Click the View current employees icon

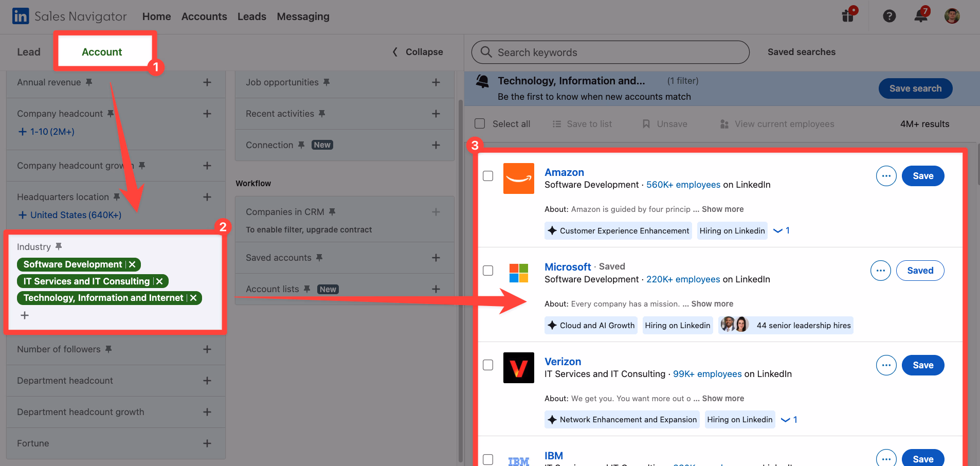coord(724,124)
